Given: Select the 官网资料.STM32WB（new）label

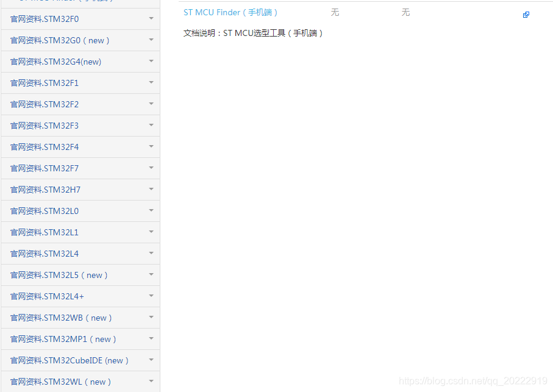Looking at the screenshot, I should pyautogui.click(x=61, y=318).
